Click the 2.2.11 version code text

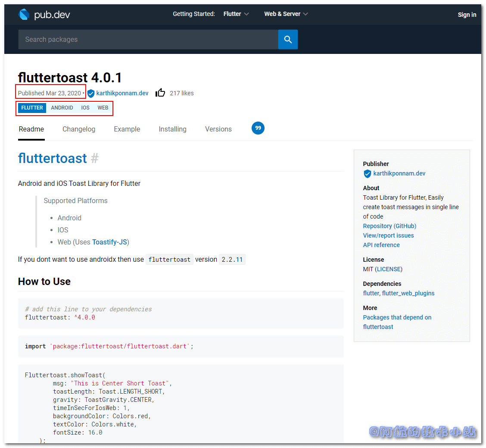(x=232, y=260)
